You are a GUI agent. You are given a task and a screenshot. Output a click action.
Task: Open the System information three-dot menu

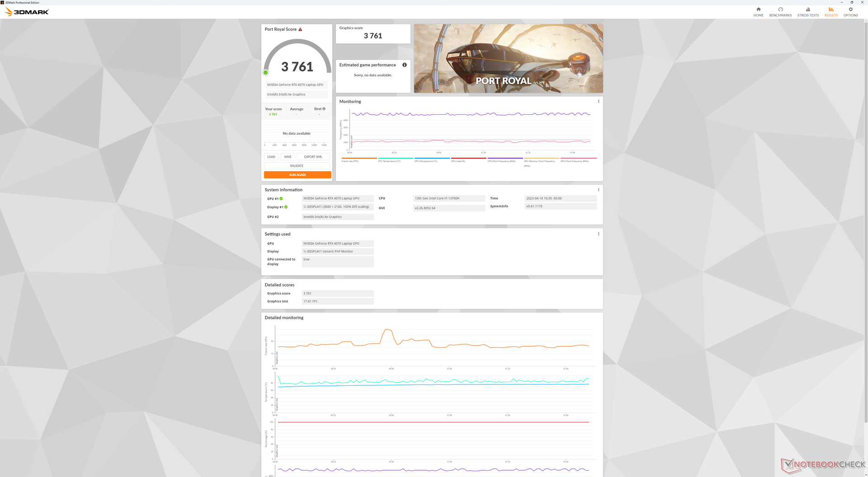(x=599, y=190)
